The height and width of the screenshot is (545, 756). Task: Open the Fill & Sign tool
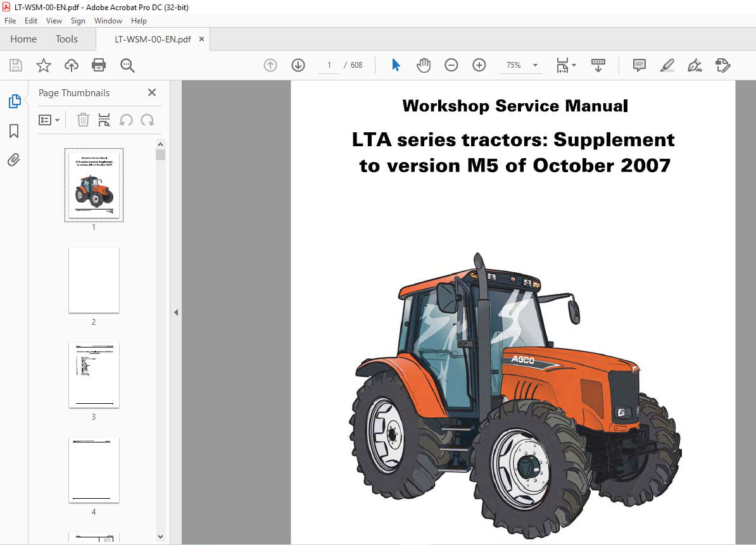coord(695,65)
